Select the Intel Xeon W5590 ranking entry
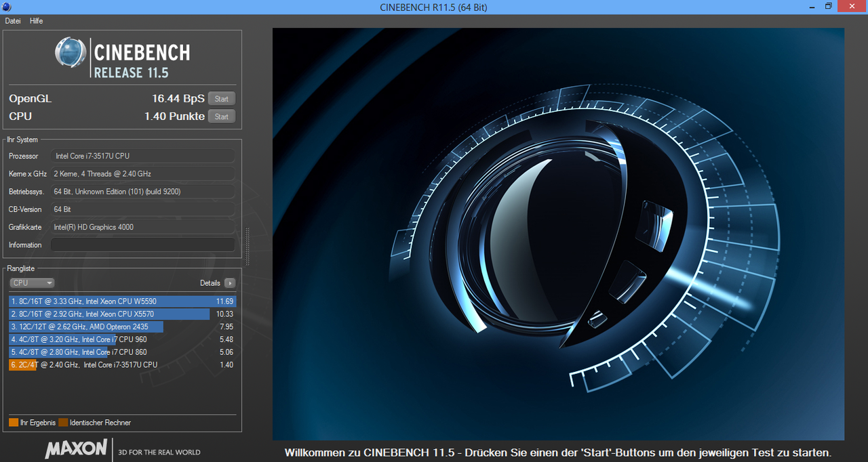This screenshot has width=868, height=462. click(122, 301)
